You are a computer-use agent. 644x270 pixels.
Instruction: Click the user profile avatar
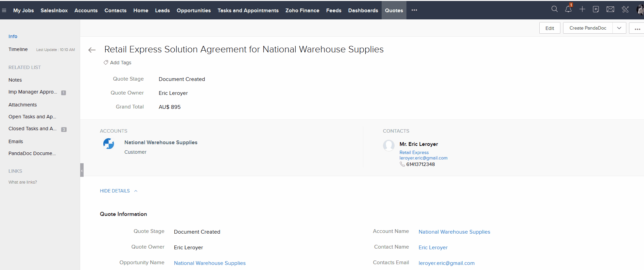click(x=640, y=10)
